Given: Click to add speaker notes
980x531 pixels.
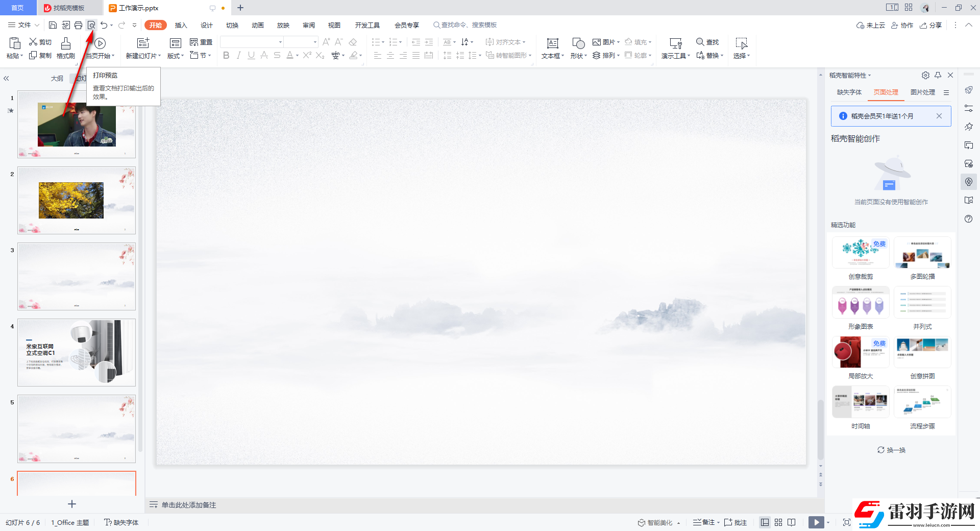Looking at the screenshot, I should point(189,505).
